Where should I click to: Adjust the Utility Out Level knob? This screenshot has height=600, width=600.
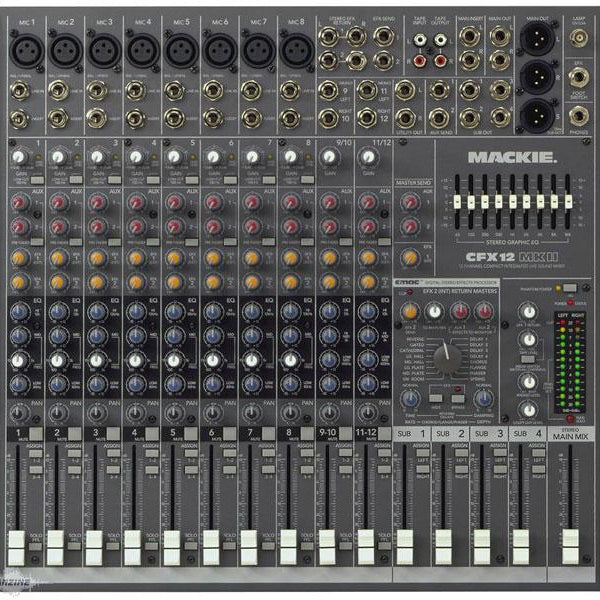(529, 410)
